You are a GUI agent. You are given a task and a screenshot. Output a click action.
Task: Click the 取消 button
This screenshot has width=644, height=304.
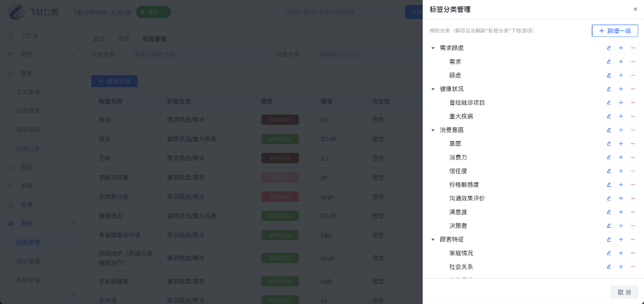coord(624,293)
